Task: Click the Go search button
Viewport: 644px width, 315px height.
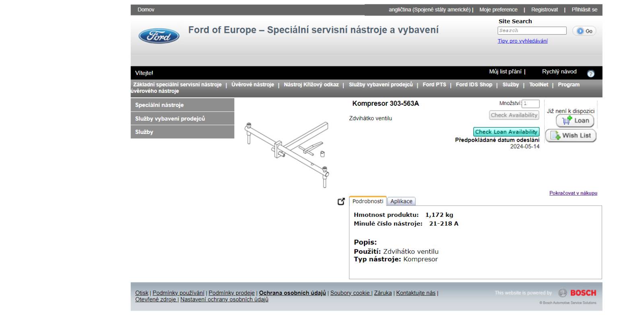Action: (x=584, y=31)
